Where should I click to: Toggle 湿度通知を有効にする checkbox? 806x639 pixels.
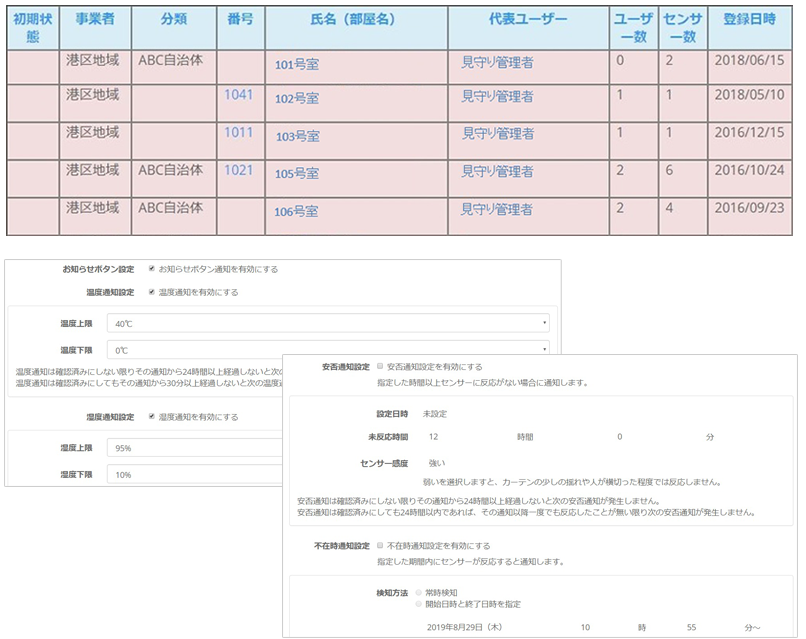[151, 416]
